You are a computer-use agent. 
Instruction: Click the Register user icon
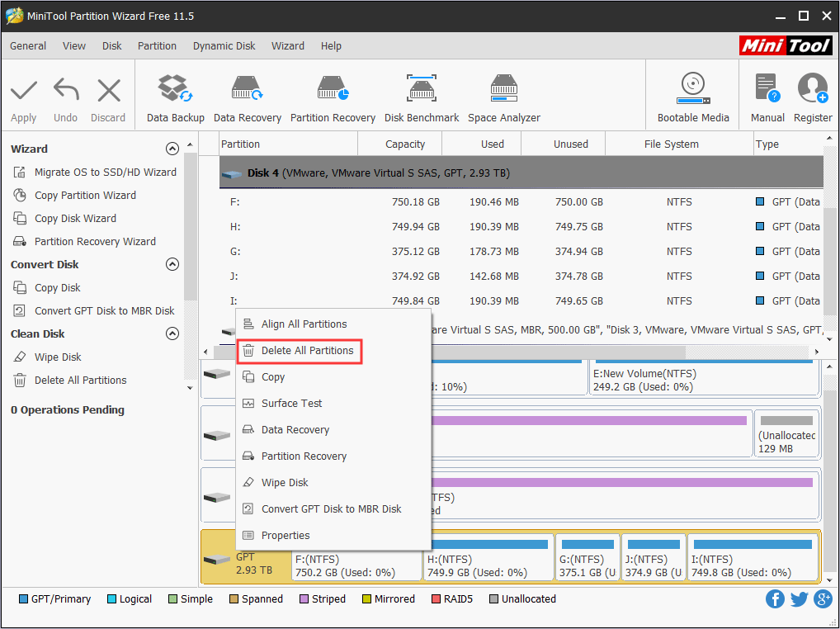pos(813,88)
